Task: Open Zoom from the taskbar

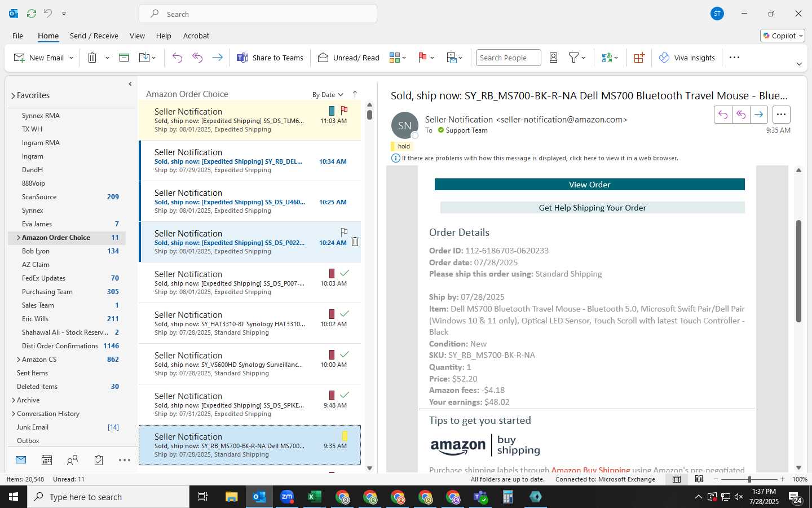Action: pyautogui.click(x=287, y=497)
